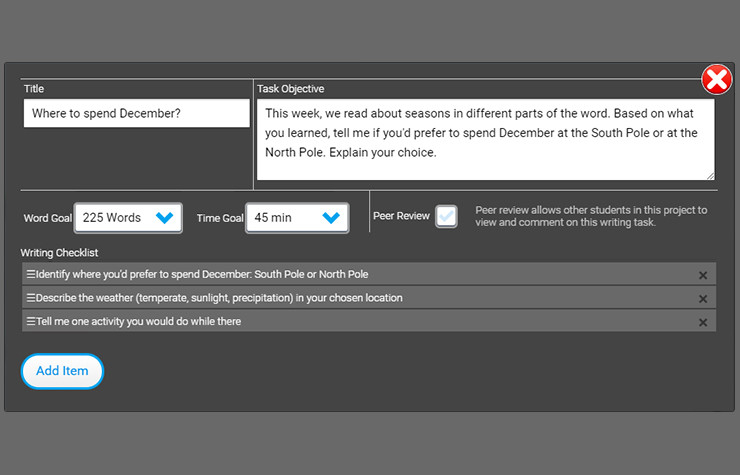Close the writing task dialog
The width and height of the screenshot is (740, 475).
point(716,80)
